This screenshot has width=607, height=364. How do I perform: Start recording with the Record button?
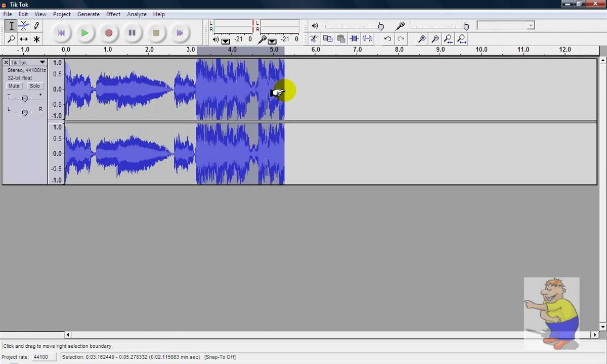pyautogui.click(x=108, y=33)
